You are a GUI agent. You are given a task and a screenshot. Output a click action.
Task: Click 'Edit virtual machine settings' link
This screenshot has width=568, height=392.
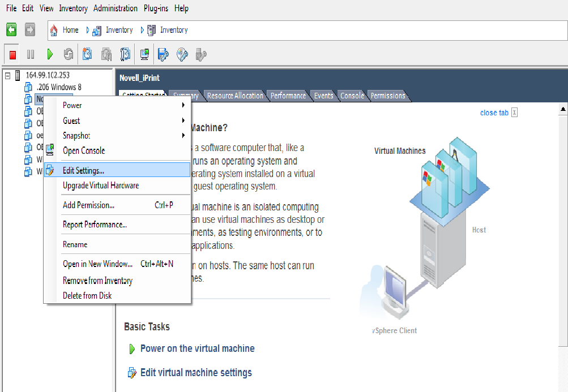pos(196,372)
